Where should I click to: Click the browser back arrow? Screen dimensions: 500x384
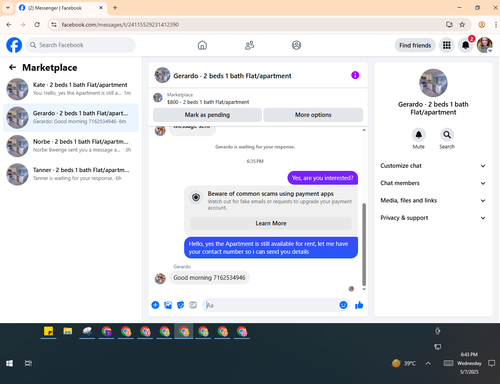tap(9, 25)
